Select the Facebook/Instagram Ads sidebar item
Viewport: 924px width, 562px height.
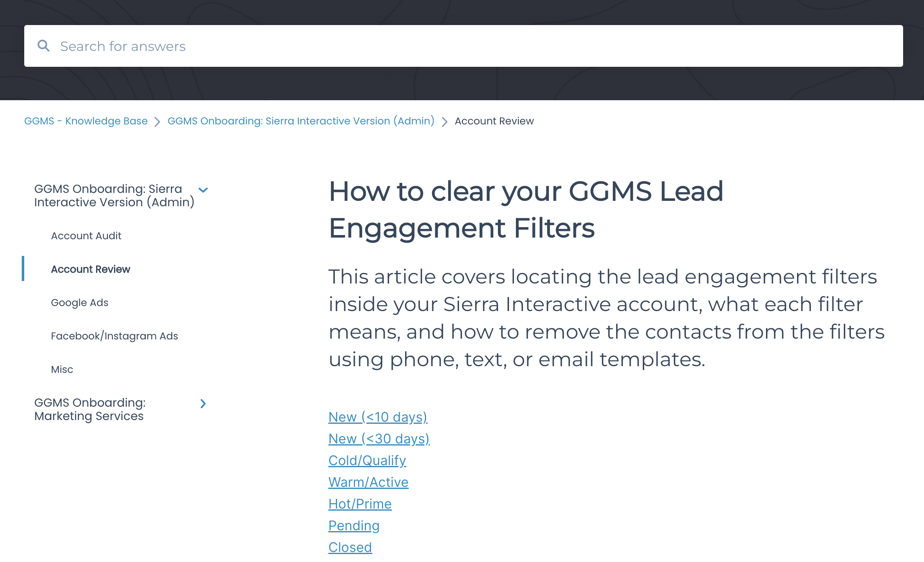114,336
